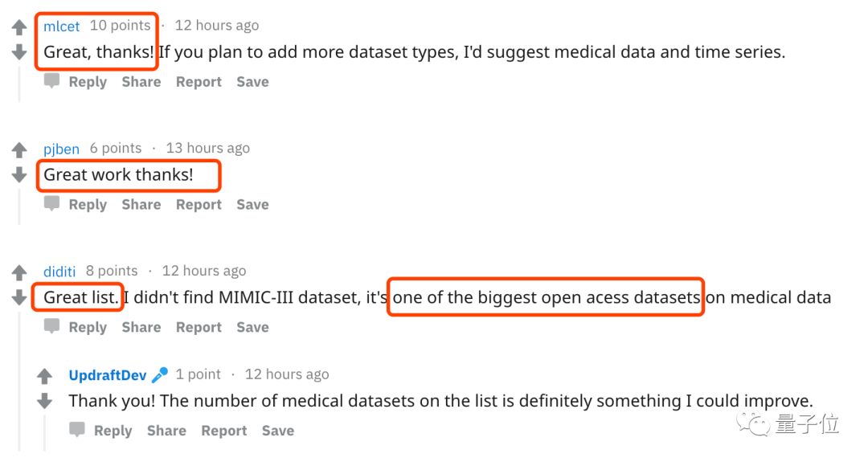The width and height of the screenshot is (868, 462).
Task: Downvote UpdraftDev's reply
Action: [45, 401]
